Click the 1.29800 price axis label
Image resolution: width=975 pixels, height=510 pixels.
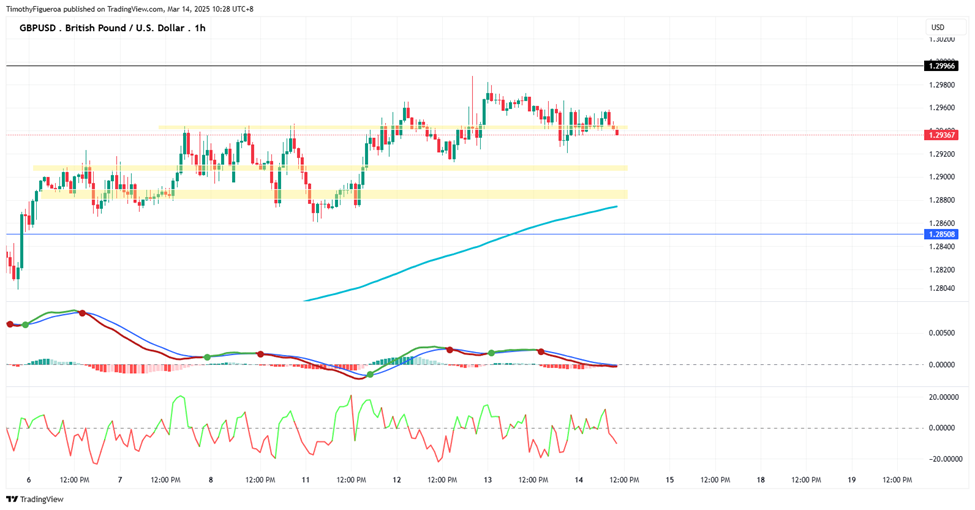point(941,85)
